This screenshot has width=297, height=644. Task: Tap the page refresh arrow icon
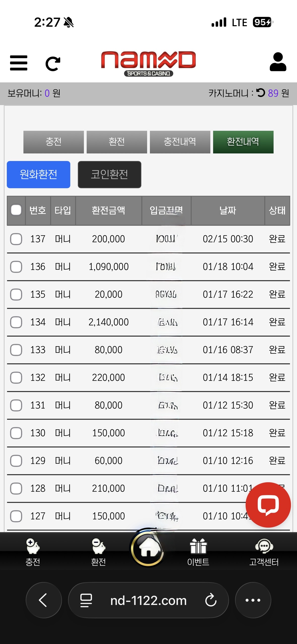(53, 64)
